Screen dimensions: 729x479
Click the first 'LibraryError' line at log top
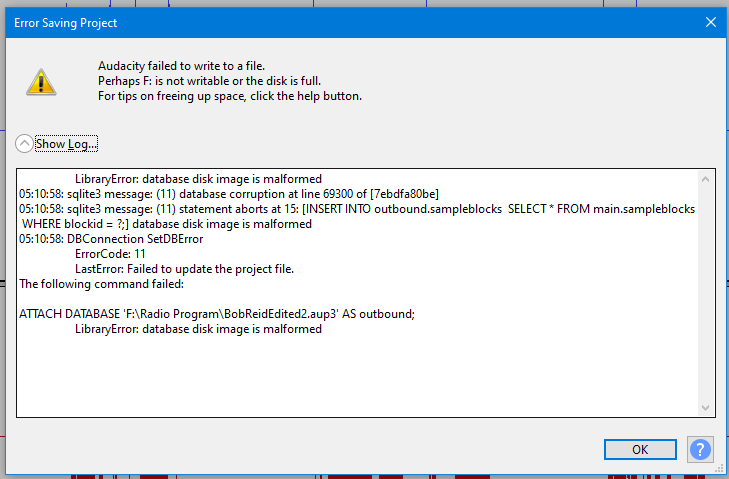(x=199, y=179)
